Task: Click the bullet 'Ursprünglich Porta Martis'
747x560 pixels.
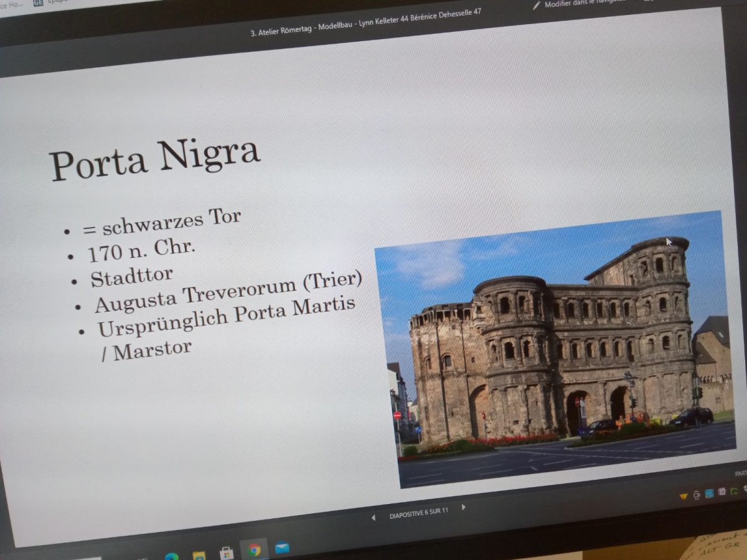Action: tap(226, 317)
